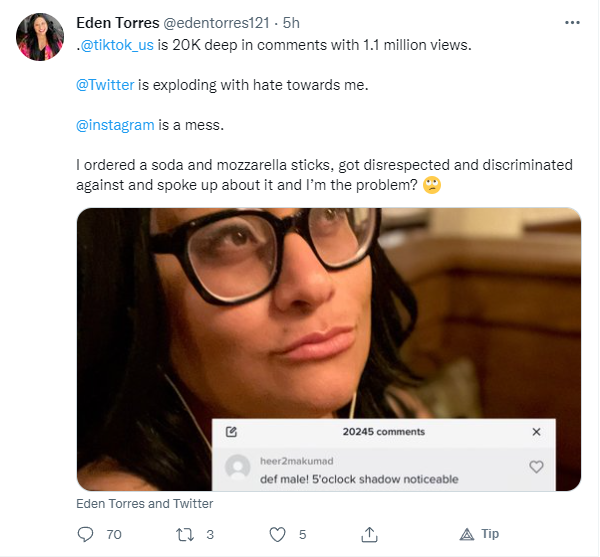Like the tweet with the heart icon

pyautogui.click(x=277, y=534)
